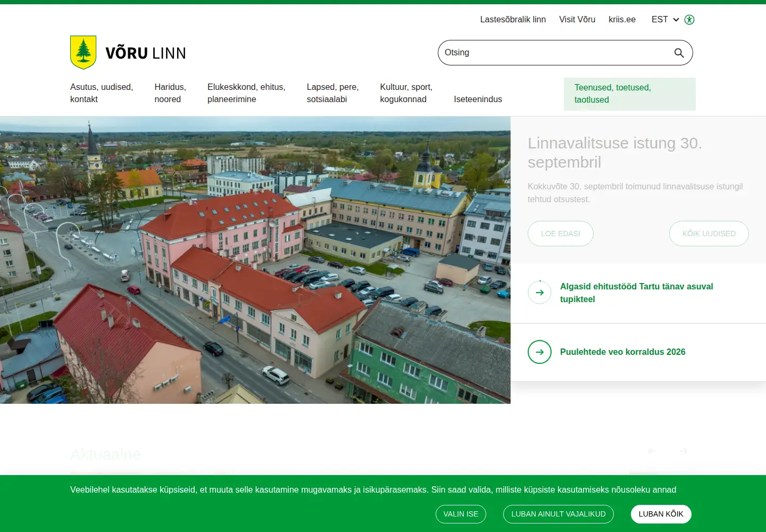Accept all cookies with LUBAN KÕIK
The width and height of the screenshot is (766, 532).
click(x=661, y=514)
